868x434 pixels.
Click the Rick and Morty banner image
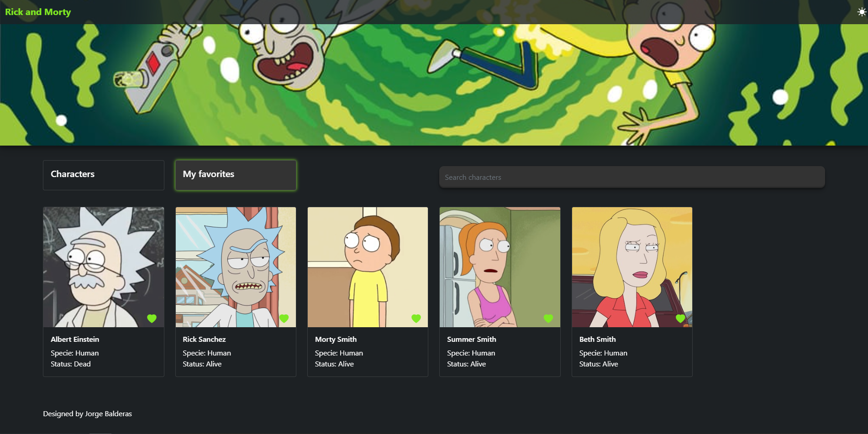pyautogui.click(x=434, y=87)
